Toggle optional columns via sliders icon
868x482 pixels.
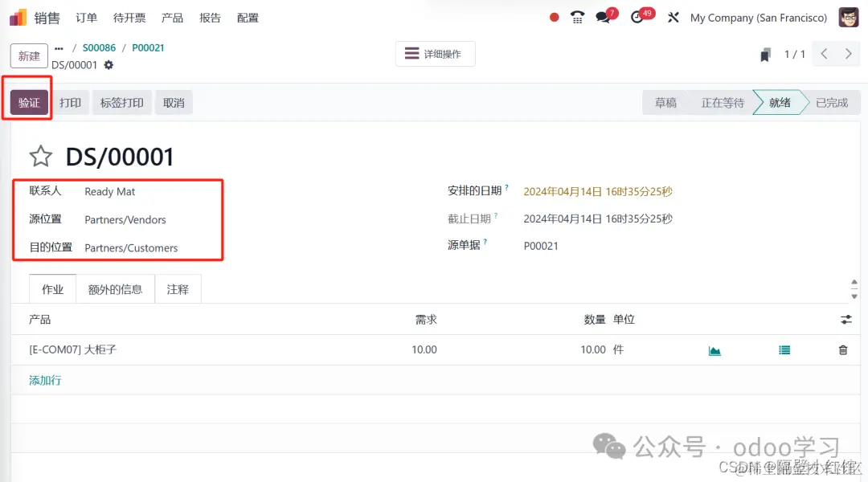tap(845, 319)
